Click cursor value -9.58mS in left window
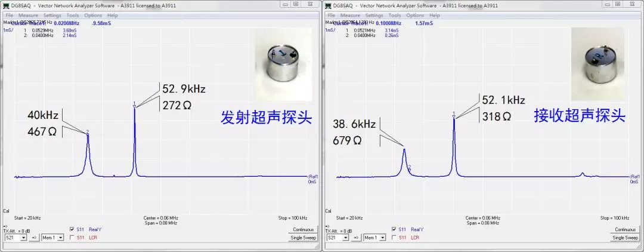 pos(102,23)
